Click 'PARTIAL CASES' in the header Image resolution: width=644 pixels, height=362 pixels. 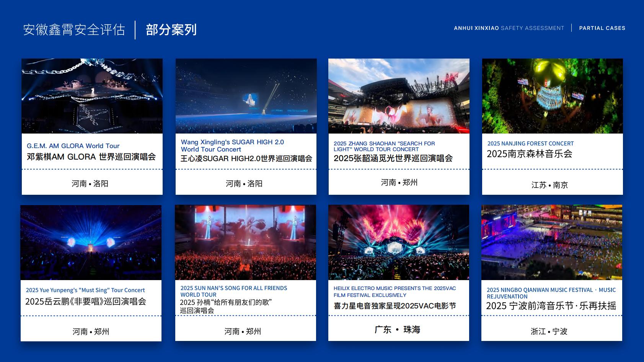(602, 28)
